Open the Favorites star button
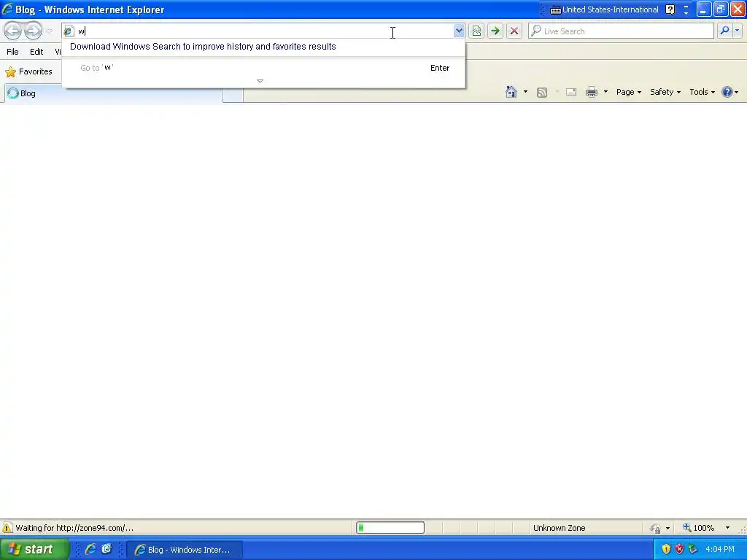 28,72
